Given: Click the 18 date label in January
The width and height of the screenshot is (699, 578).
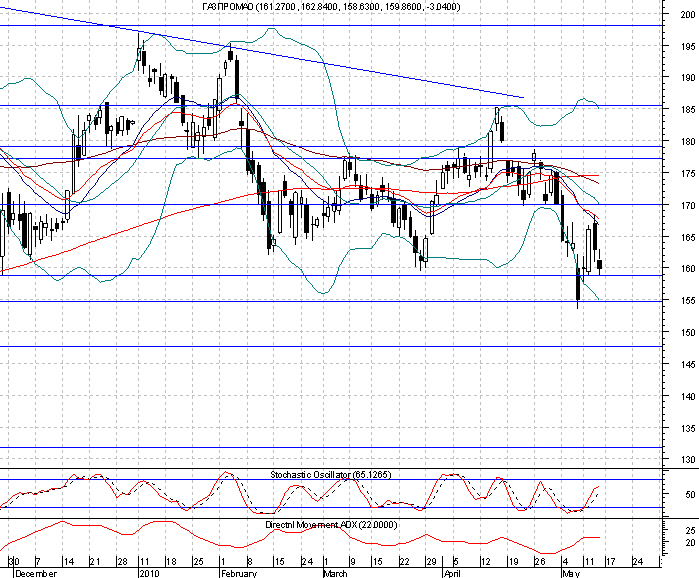Looking at the screenshot, I should tap(171, 562).
